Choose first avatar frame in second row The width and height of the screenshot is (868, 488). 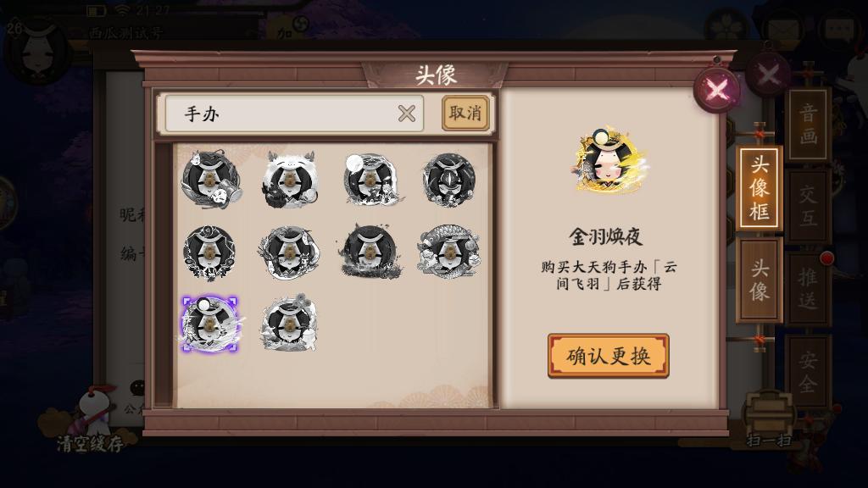tap(209, 252)
